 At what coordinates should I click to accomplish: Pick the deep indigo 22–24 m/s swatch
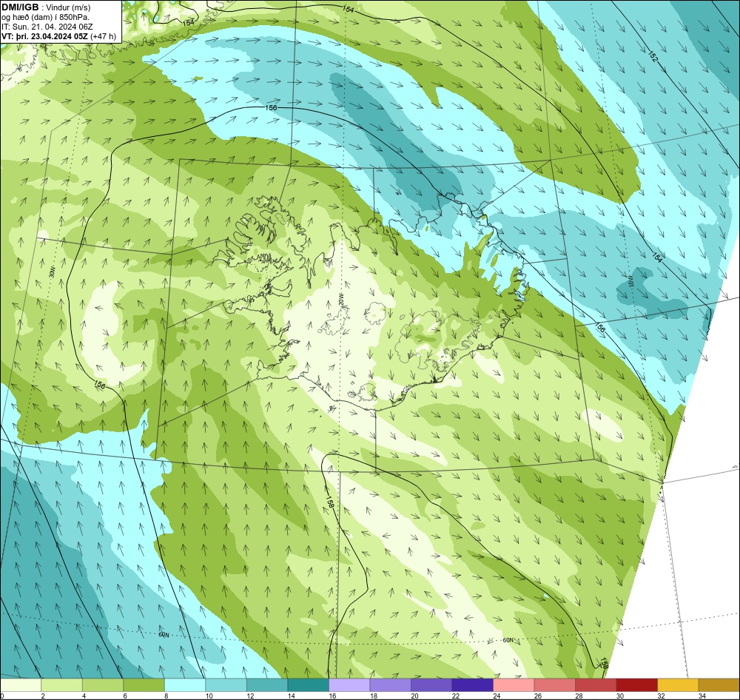click(472, 685)
